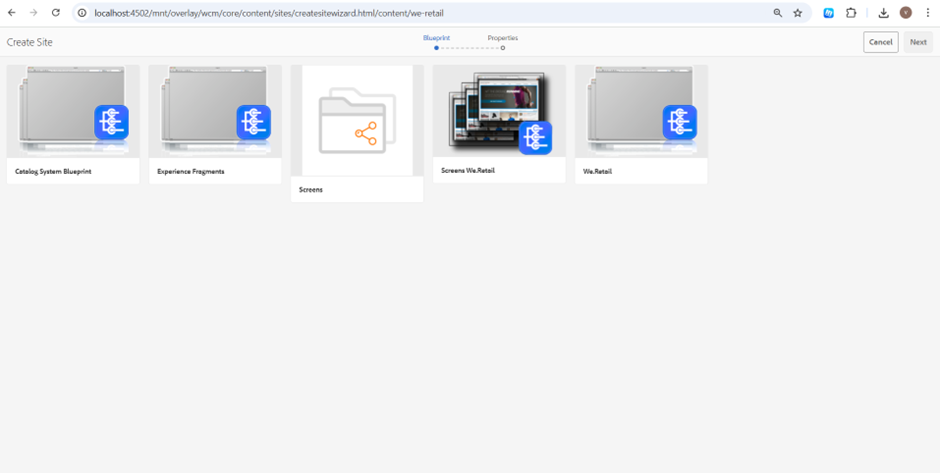Select the Experience Fragments blueprint card
Screen dimensions: 940x473
click(215, 123)
